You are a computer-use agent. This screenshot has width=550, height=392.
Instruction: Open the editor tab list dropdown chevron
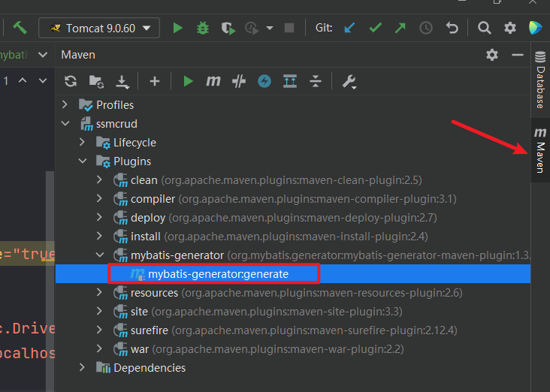43,55
